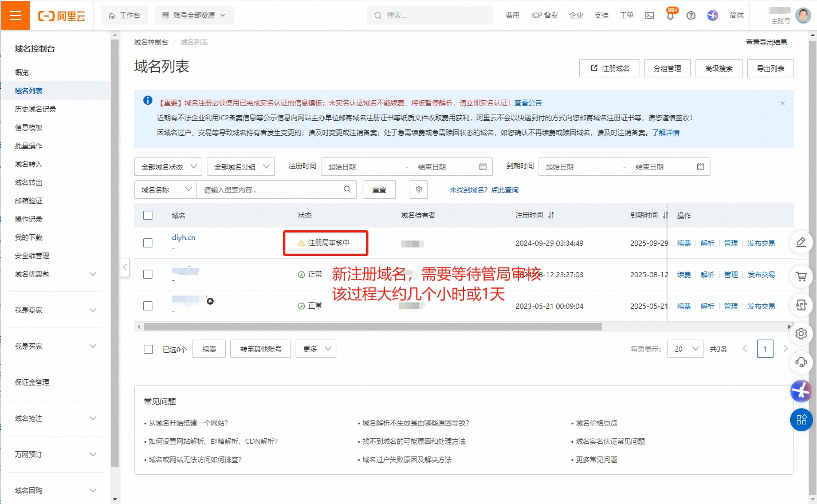Image resolution: width=817 pixels, height=504 pixels.
Task: Tick the checkbox next to 已选0个
Action: pos(148,349)
